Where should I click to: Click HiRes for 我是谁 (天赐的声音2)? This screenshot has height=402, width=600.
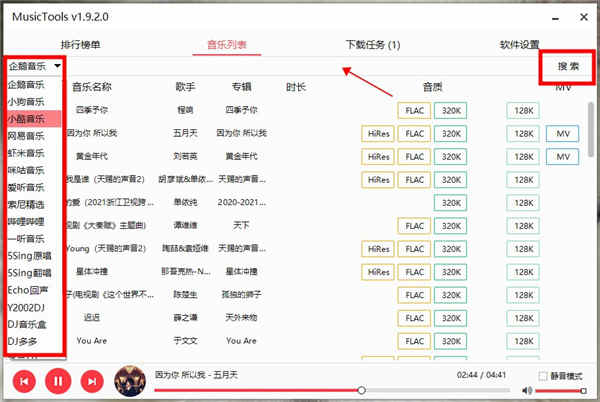[378, 180]
